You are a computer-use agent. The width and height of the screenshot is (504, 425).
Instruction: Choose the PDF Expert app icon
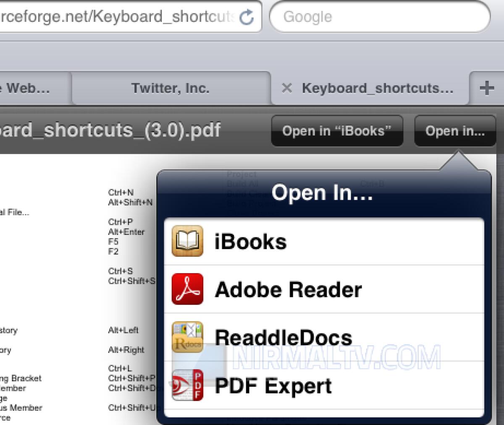(187, 385)
